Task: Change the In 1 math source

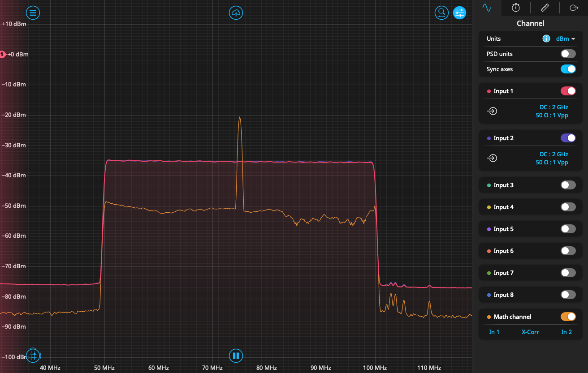Action: point(494,332)
